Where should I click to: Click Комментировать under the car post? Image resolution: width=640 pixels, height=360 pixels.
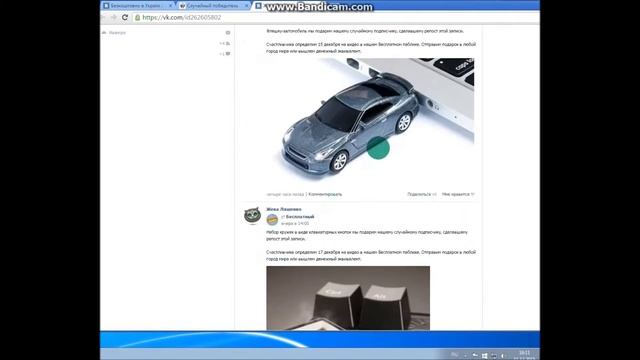pyautogui.click(x=325, y=194)
